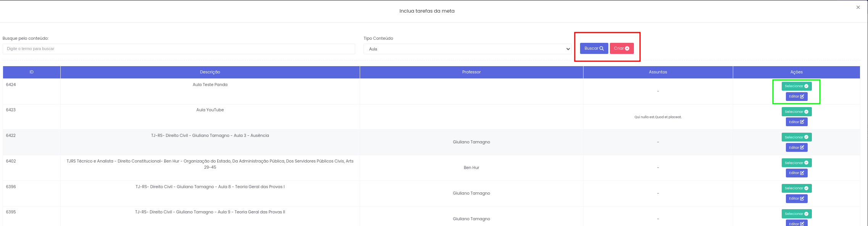
Task: Edit Aula 8 Teoria Geral das Provas I
Action: 796,199
